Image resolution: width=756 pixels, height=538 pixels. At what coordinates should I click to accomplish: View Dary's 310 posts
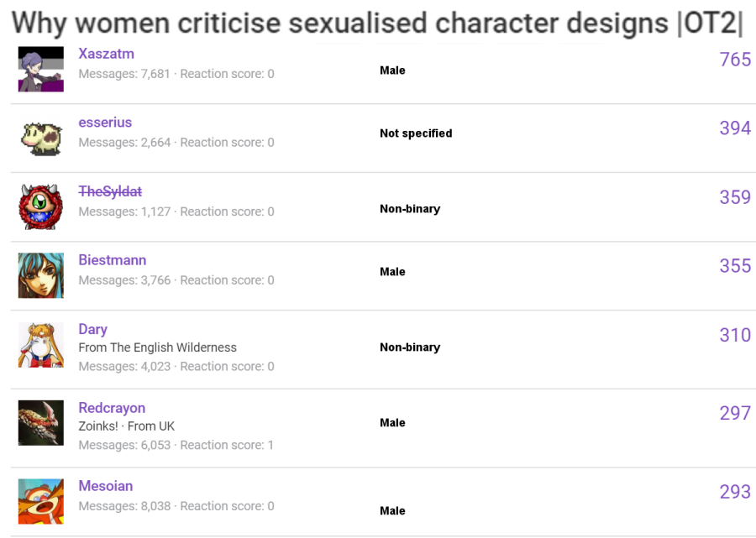[x=735, y=335]
